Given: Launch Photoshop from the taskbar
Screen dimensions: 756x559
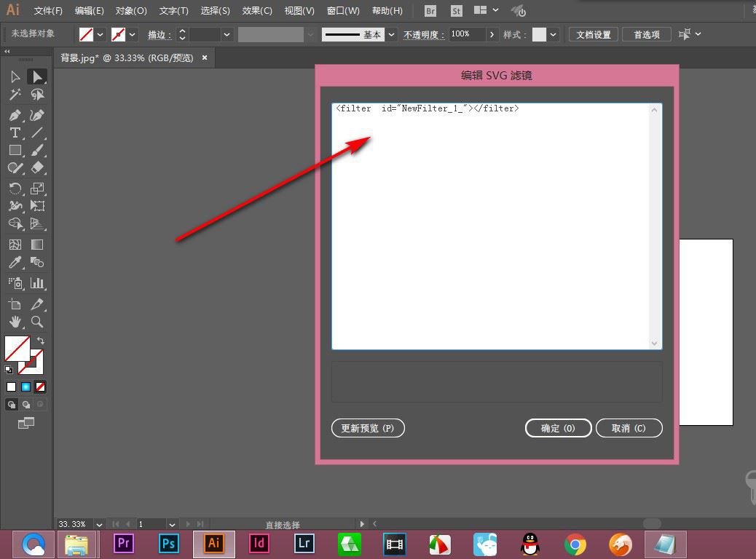Looking at the screenshot, I should pyautogui.click(x=169, y=543).
